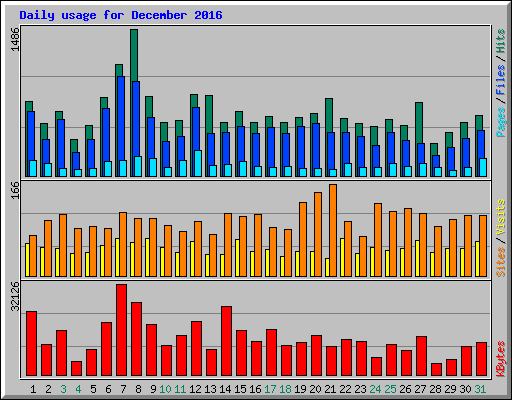The image size is (512, 400).
Task: Click the tallest red KBytes bar for day 7
Action: click(121, 330)
